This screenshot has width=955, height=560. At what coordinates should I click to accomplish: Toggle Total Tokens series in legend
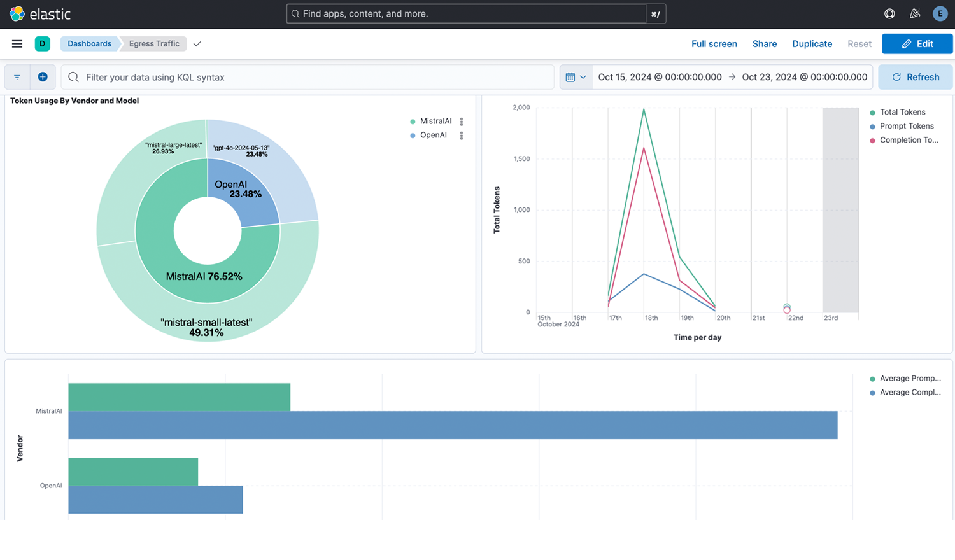click(x=902, y=112)
